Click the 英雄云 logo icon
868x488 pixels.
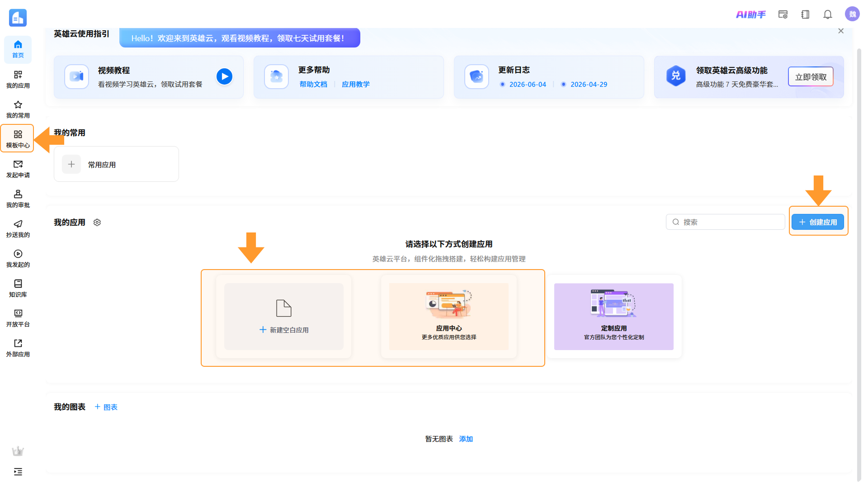click(x=18, y=18)
